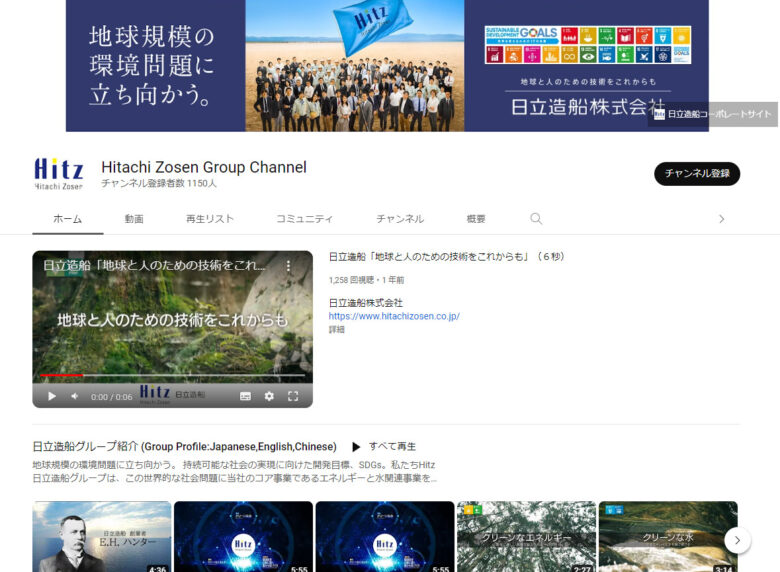
Task: Open featured video title link
Action: 446,257
